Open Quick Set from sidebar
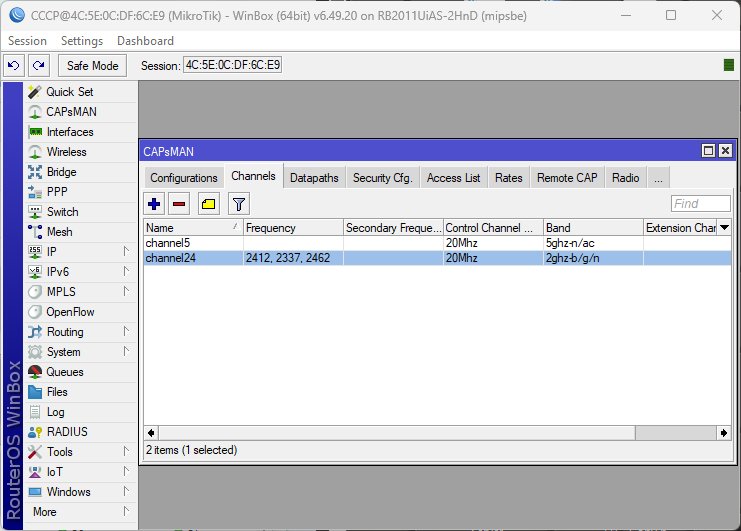Viewport: 741px width, 531px height. (80, 92)
